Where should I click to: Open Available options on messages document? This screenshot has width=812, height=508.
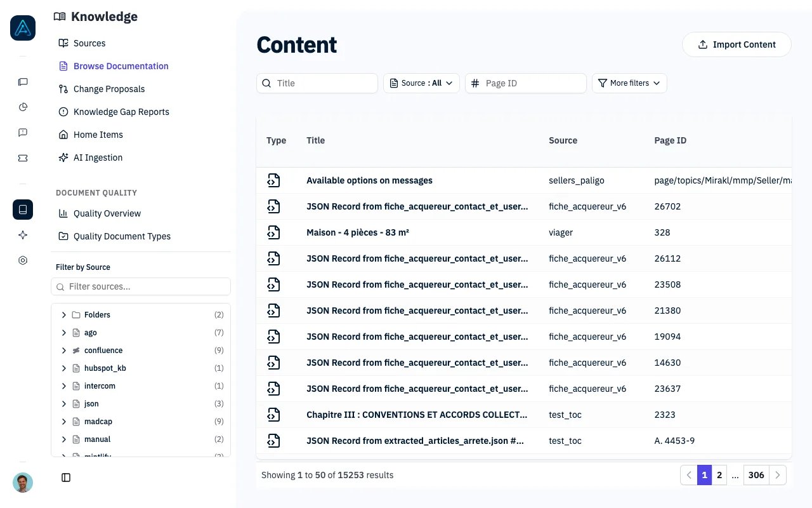(369, 180)
